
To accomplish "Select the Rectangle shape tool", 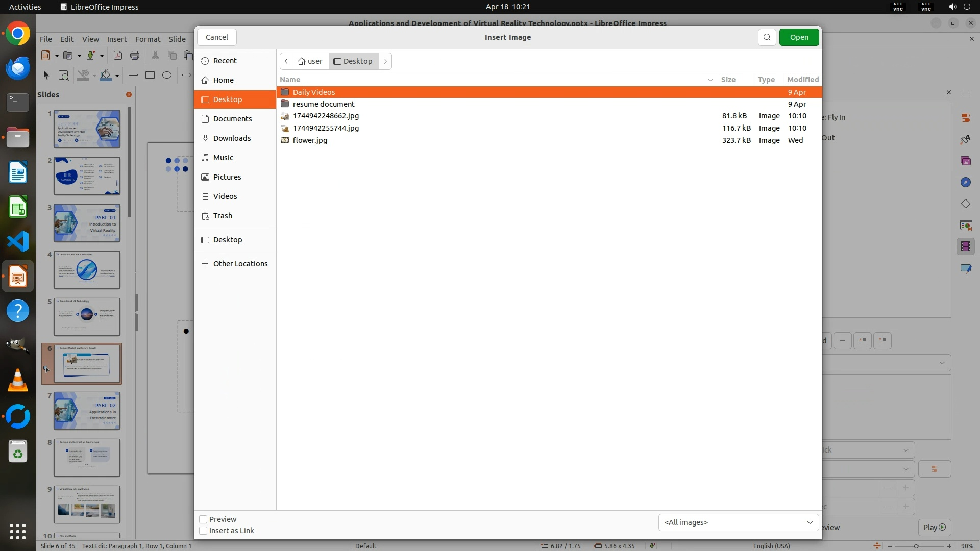I will (x=150, y=76).
